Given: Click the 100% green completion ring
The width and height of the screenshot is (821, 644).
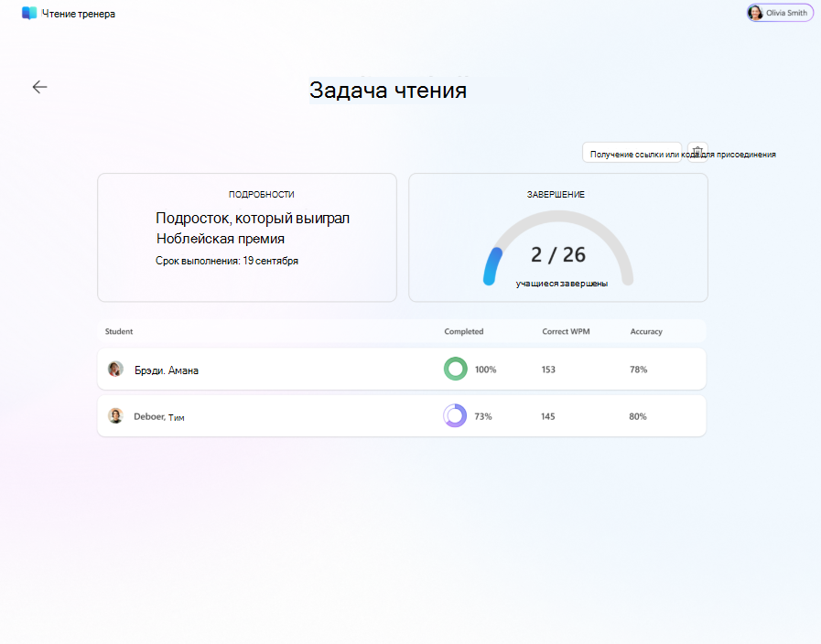Looking at the screenshot, I should [456, 369].
